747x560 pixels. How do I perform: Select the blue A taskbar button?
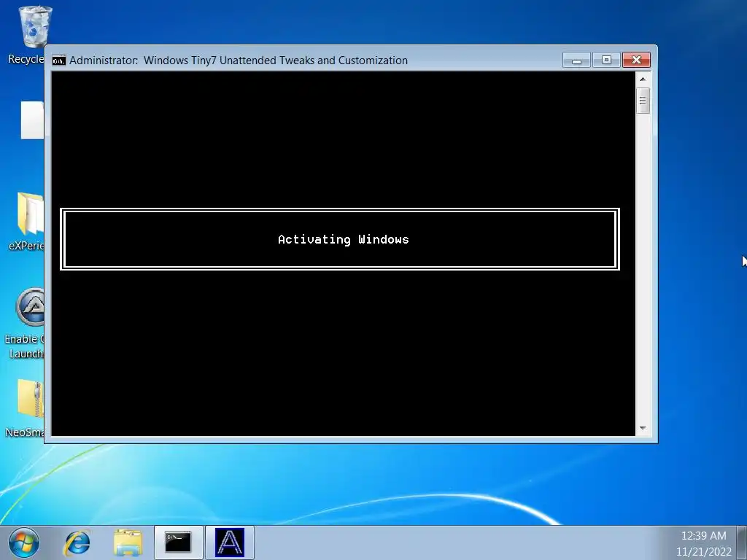click(230, 542)
